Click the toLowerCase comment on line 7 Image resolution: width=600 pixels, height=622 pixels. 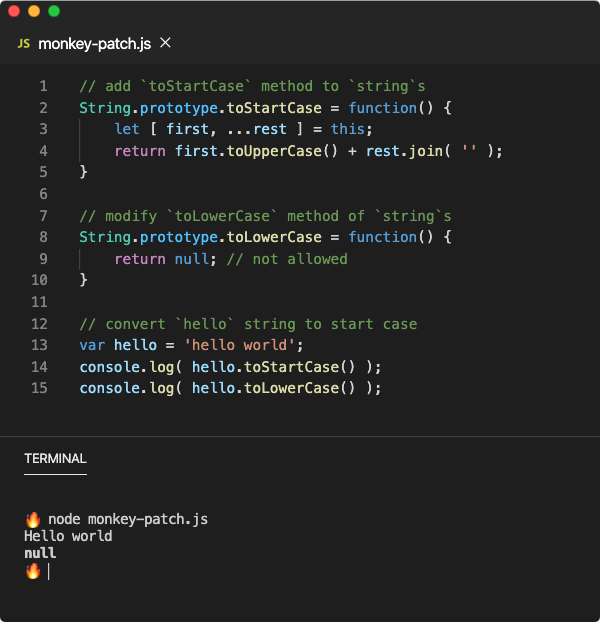tap(265, 216)
